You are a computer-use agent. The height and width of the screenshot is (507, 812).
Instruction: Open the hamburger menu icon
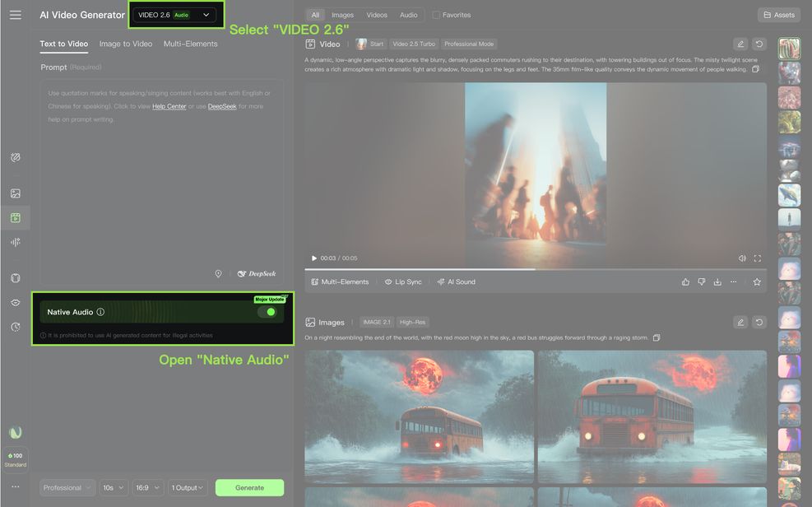coord(16,15)
